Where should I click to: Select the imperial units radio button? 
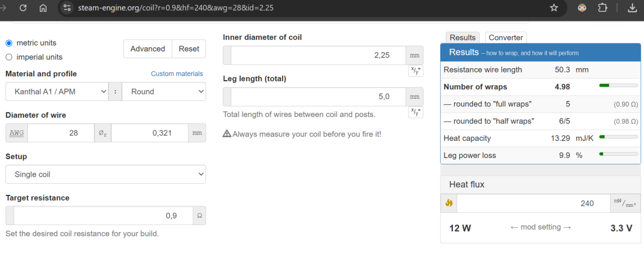click(x=9, y=57)
